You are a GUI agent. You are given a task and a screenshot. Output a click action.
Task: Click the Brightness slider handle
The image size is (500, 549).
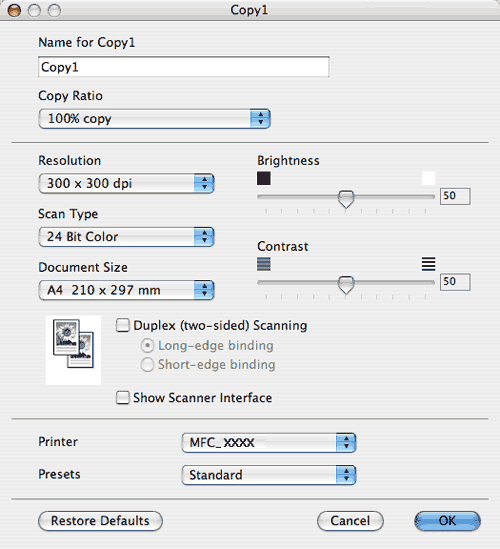(346, 199)
